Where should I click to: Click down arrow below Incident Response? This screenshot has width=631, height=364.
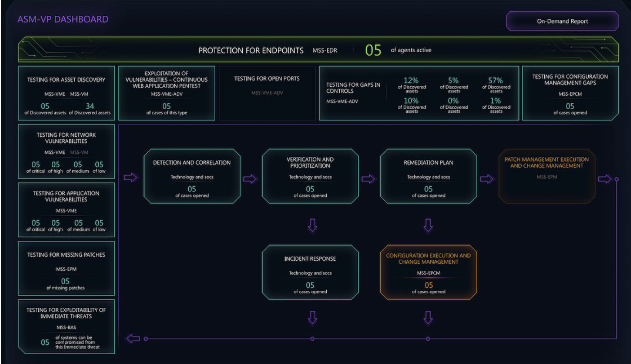point(310,318)
